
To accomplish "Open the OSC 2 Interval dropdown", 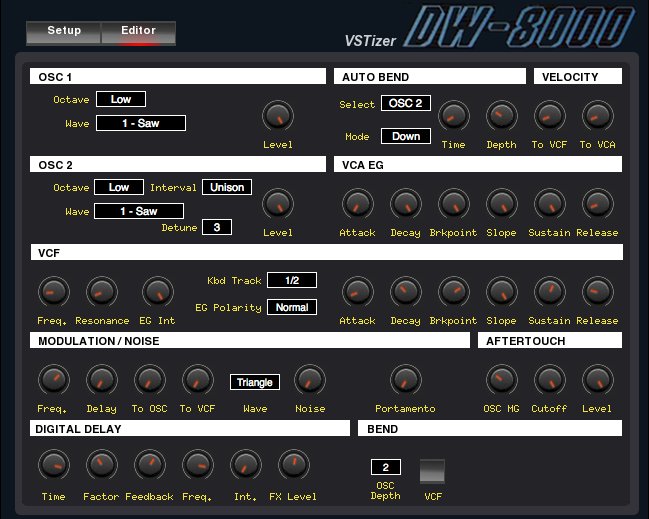I will [x=227, y=187].
